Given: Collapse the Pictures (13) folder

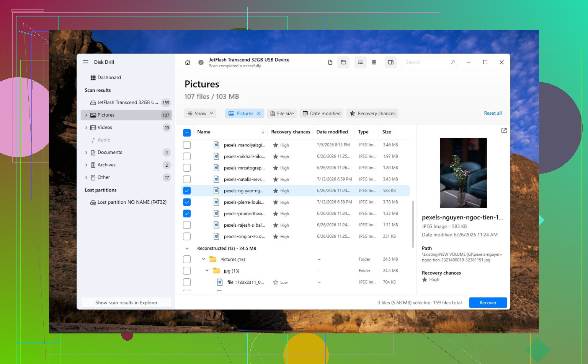Looking at the screenshot, I should 204,259.
